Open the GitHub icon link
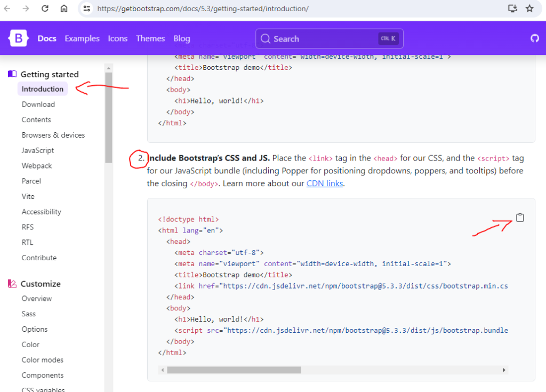546x392 pixels. coord(534,38)
